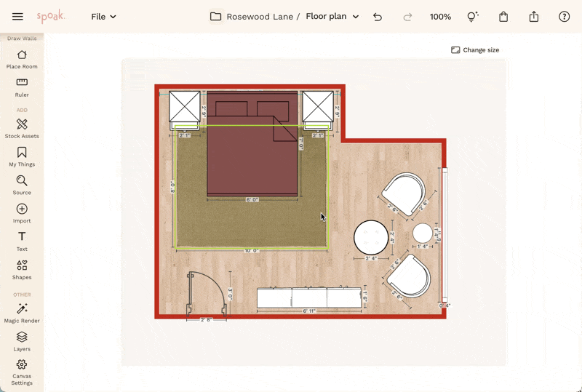The width and height of the screenshot is (582, 392).
Task: Open the lightbulb ideas icon
Action: (472, 17)
